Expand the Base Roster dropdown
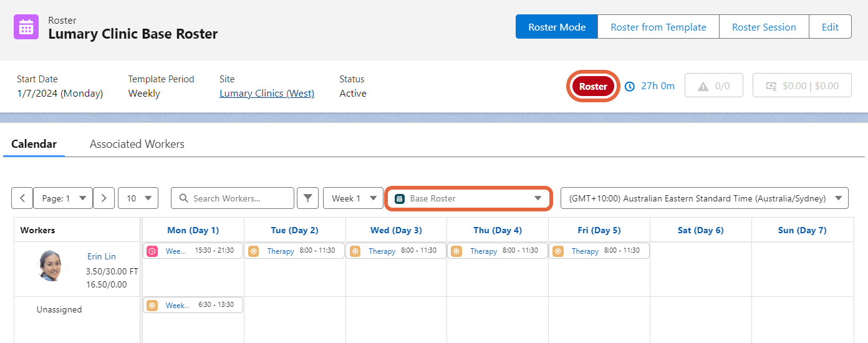The width and height of the screenshot is (868, 343). pos(468,198)
